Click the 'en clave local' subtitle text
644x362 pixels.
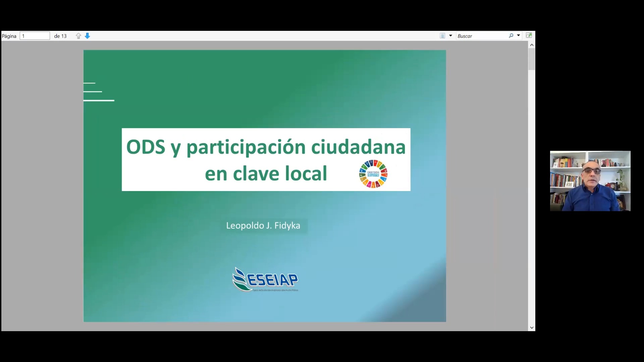tap(266, 173)
